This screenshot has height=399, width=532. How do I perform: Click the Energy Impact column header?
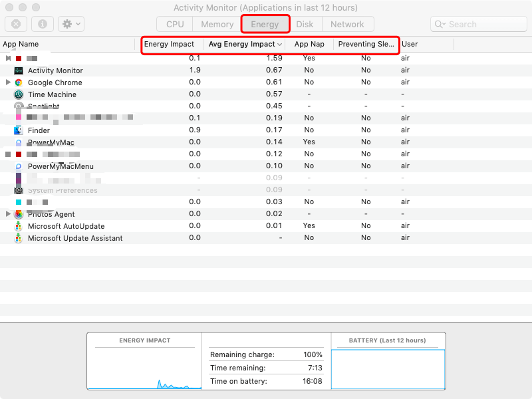(x=170, y=44)
